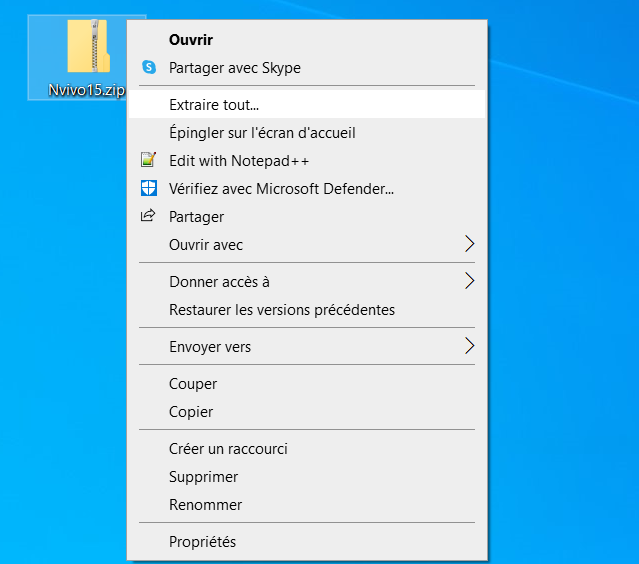
Task: Expand the Donner accès à submenu arrow
Action: (470, 282)
